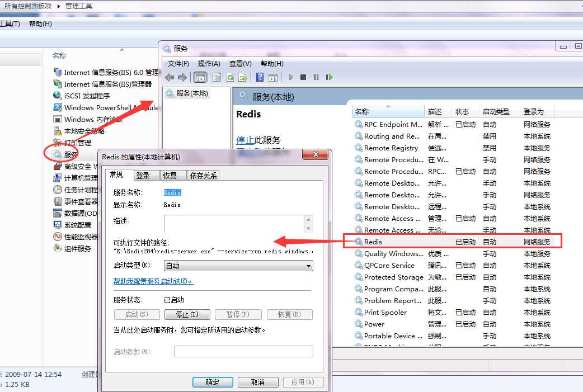The width and height of the screenshot is (583, 392).
Task: Select the 服务(本地) tree node
Action: tap(187, 93)
